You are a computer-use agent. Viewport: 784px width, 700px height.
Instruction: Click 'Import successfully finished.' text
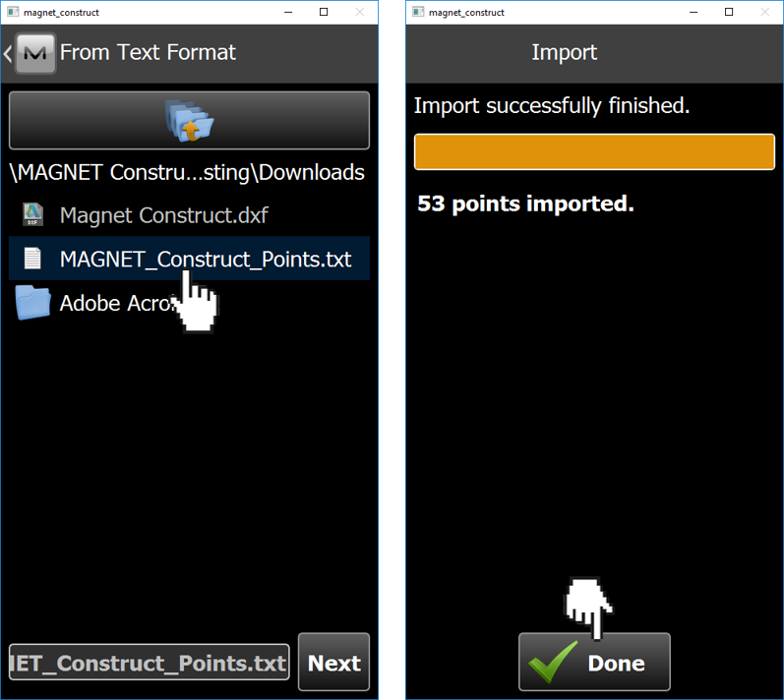[x=552, y=106]
